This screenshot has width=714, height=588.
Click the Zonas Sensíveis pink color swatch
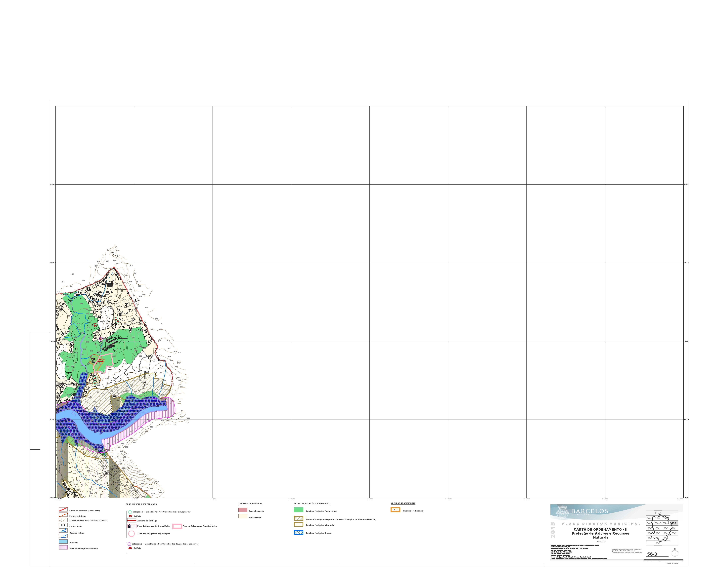[243, 510]
